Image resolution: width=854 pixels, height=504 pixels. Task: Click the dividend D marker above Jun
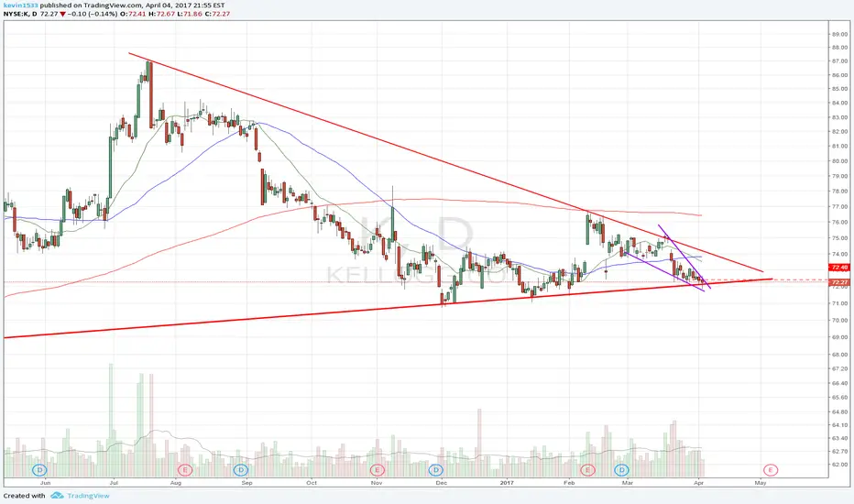point(39,470)
